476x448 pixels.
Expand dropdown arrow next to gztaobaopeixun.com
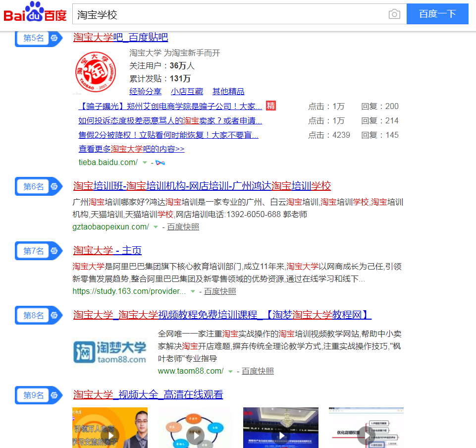pos(156,227)
